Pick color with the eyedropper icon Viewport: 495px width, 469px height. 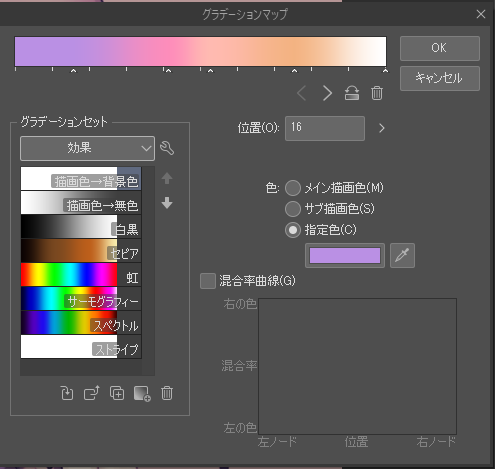coord(402,255)
